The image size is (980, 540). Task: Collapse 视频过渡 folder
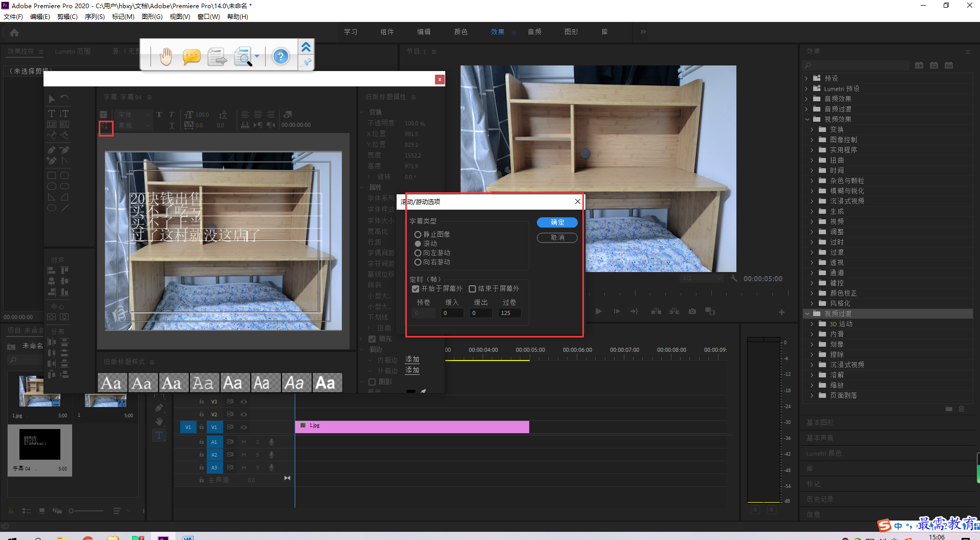point(807,313)
